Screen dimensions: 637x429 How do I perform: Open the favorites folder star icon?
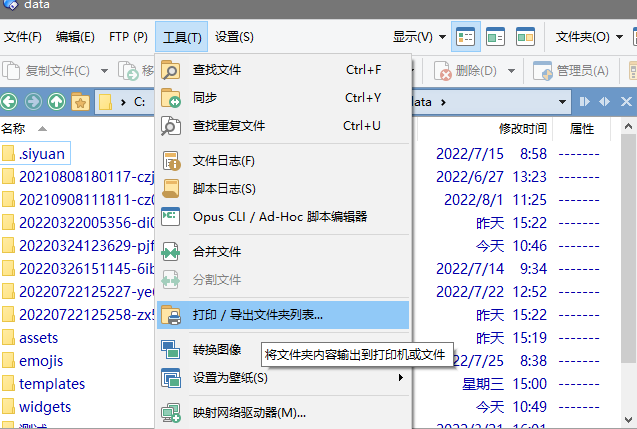pos(80,102)
